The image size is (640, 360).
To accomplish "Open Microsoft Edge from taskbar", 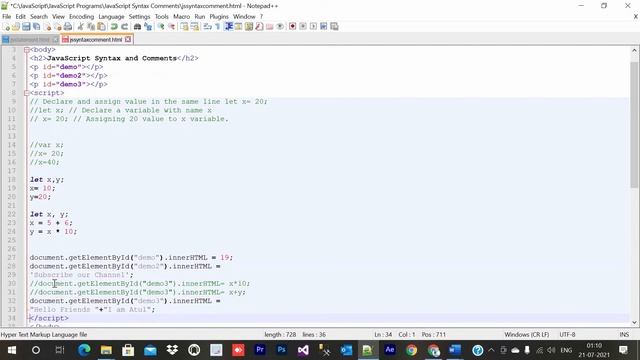I will click(x=84, y=350).
